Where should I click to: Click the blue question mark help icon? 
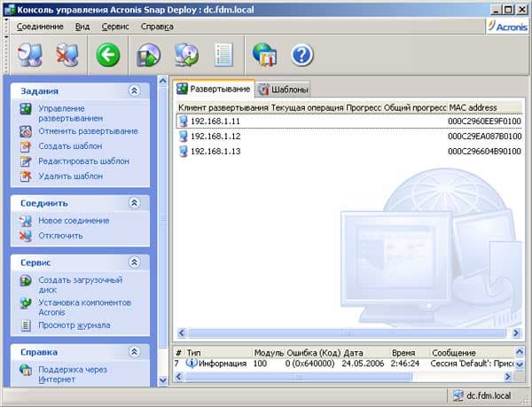pyautogui.click(x=301, y=55)
